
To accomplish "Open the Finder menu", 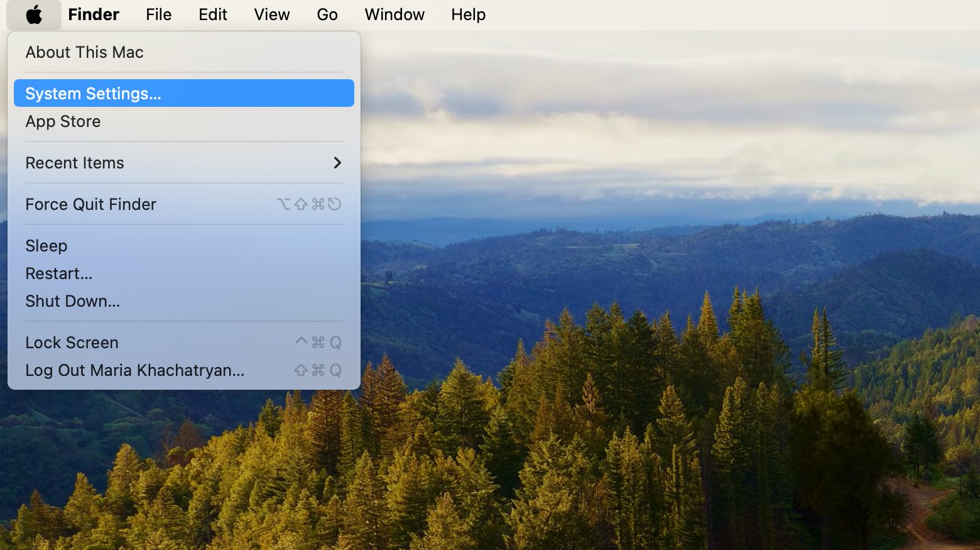I will pyautogui.click(x=94, y=14).
